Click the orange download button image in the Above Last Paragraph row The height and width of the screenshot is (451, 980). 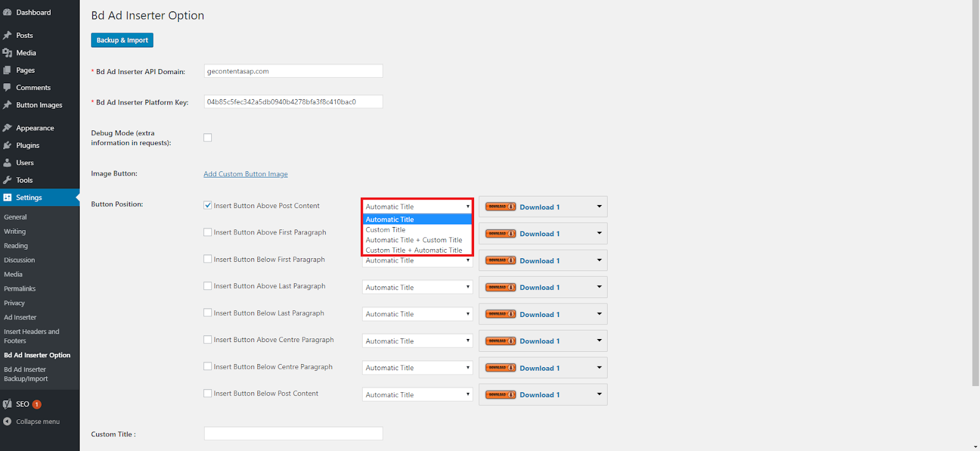tap(501, 288)
